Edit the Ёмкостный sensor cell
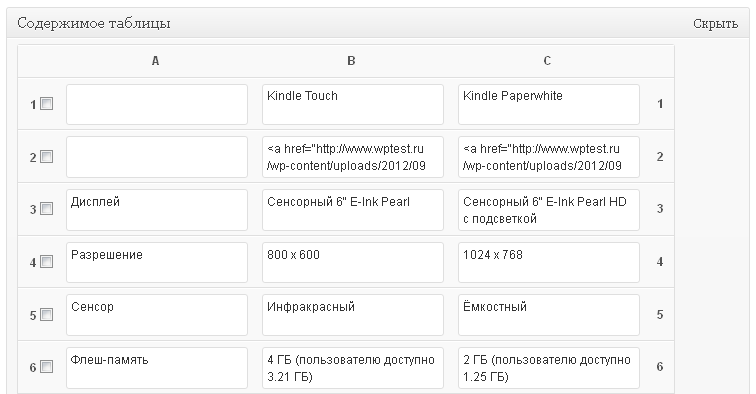 (549, 315)
